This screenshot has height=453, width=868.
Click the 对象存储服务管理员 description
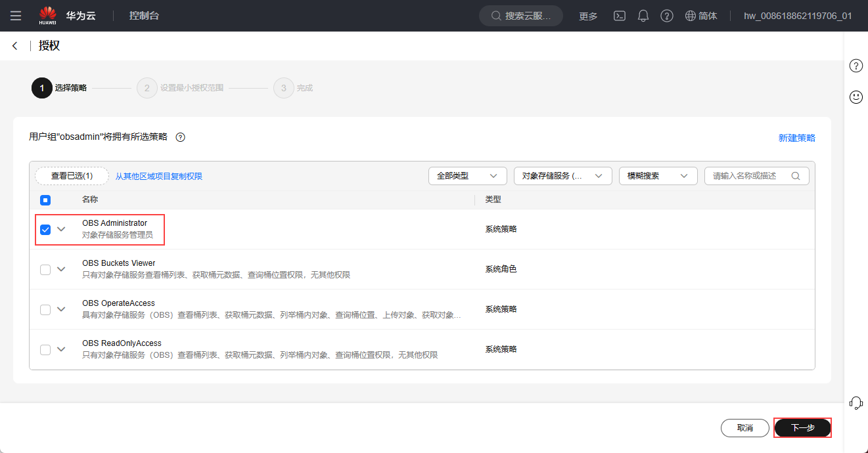pos(118,234)
